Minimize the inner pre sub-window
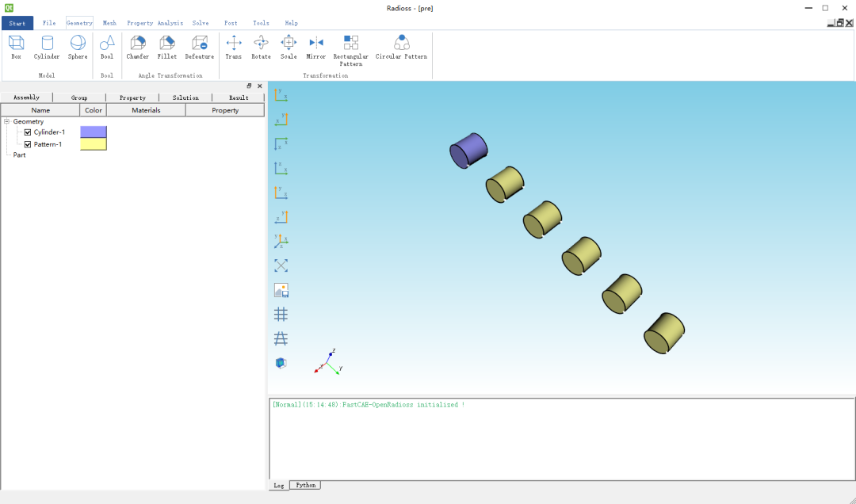Viewport: 856px width, 504px height. pyautogui.click(x=831, y=23)
